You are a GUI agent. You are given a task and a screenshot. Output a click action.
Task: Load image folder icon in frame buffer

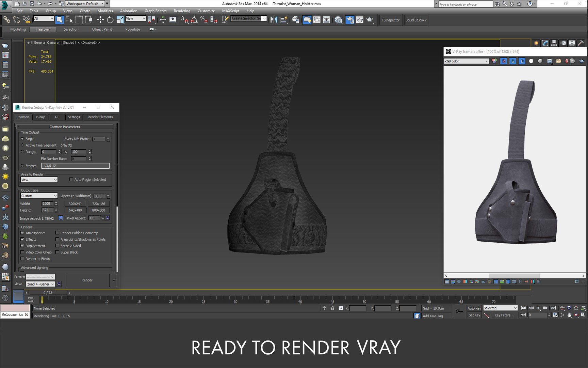click(559, 61)
